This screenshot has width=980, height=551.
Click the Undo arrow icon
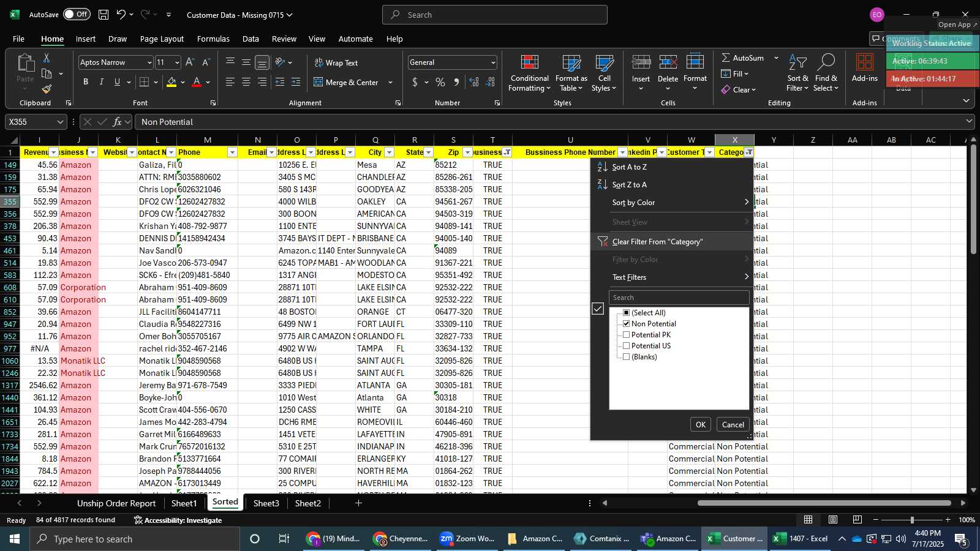coord(121,15)
